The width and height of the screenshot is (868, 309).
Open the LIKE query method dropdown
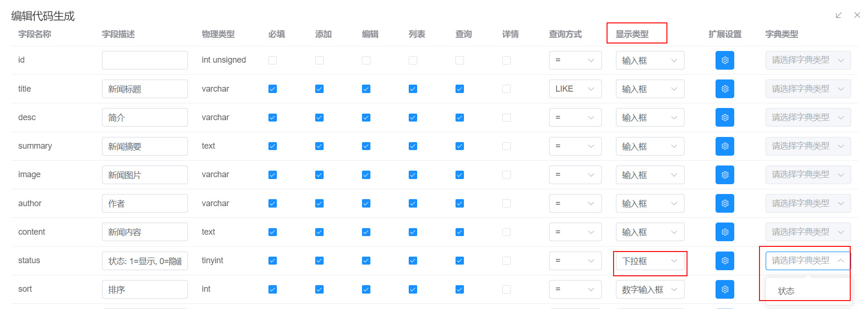pos(575,89)
